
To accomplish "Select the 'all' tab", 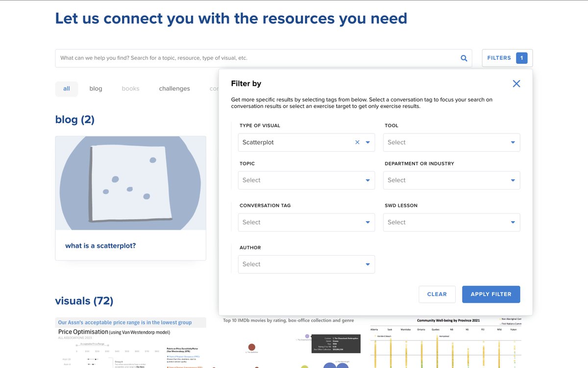I will point(67,89).
